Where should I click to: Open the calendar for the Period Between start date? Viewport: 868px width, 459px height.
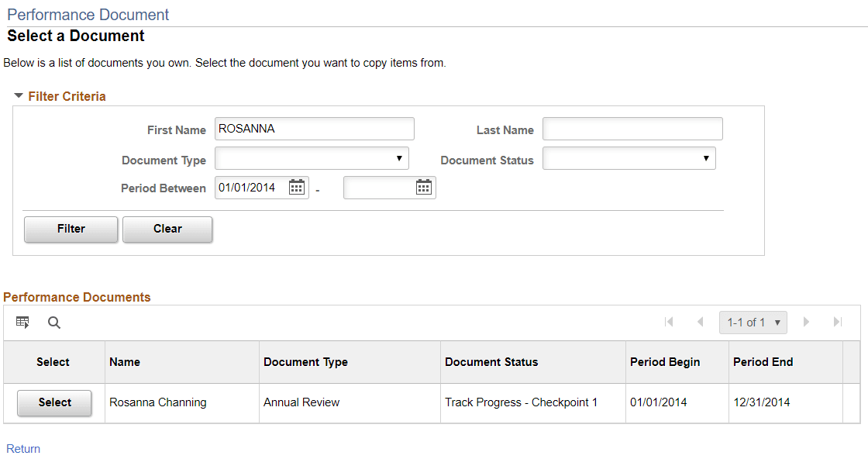(x=297, y=187)
